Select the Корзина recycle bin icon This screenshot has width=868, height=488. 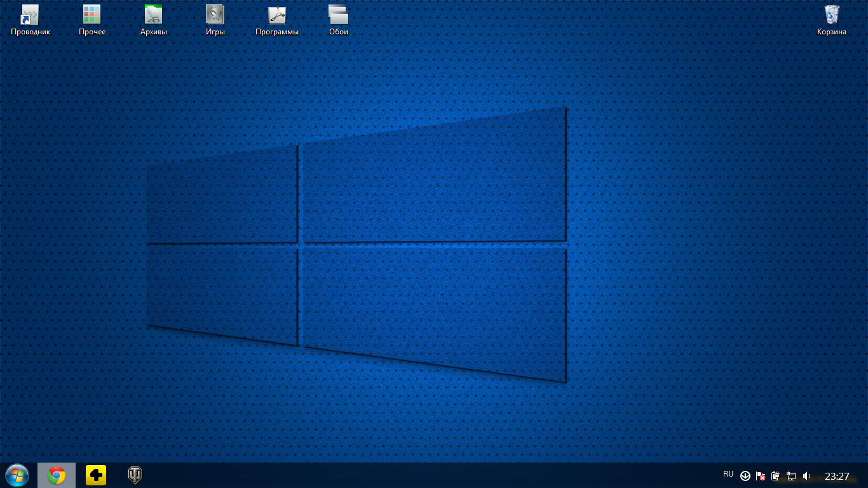pyautogui.click(x=832, y=20)
